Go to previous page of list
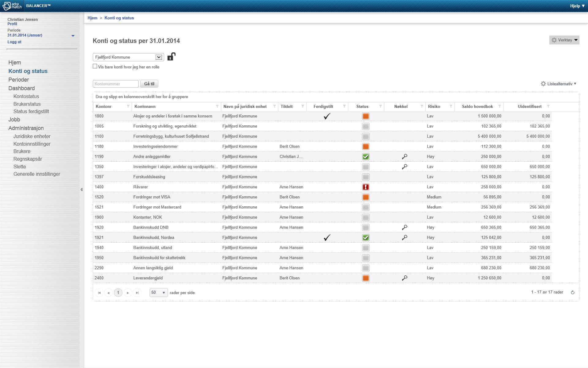This screenshot has width=588, height=368. click(108, 293)
